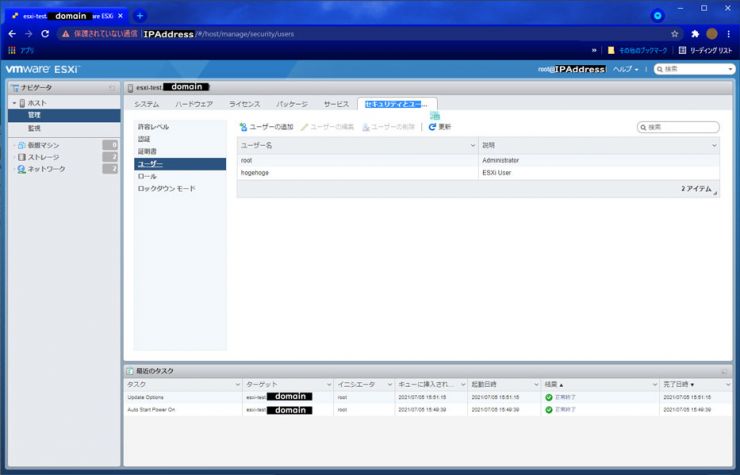Select Manage under Host
740x475 pixels.
(x=64, y=115)
